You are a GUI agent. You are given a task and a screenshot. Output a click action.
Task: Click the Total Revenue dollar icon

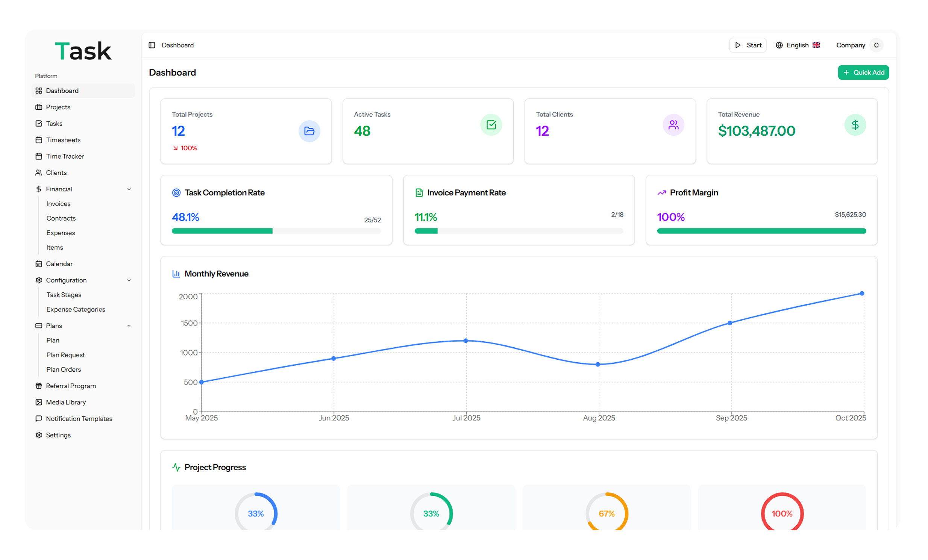pos(855,124)
